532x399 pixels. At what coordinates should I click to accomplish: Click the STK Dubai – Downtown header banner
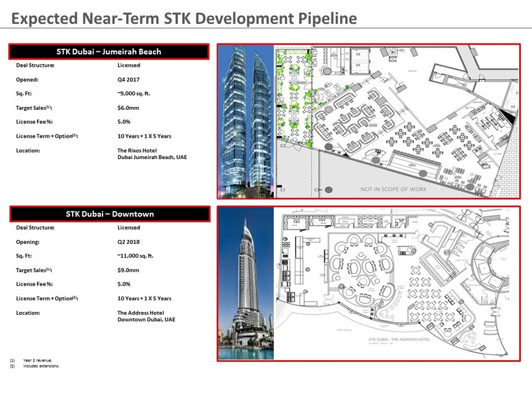pyautogui.click(x=108, y=213)
